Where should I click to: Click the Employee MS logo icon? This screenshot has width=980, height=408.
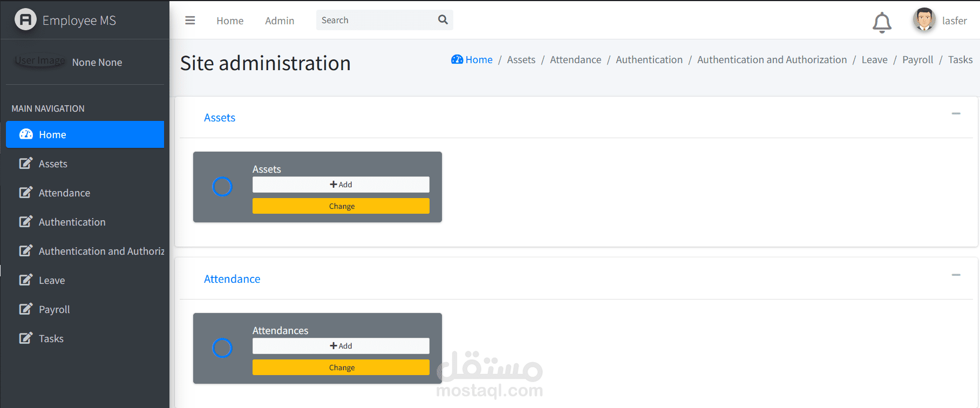tap(25, 20)
